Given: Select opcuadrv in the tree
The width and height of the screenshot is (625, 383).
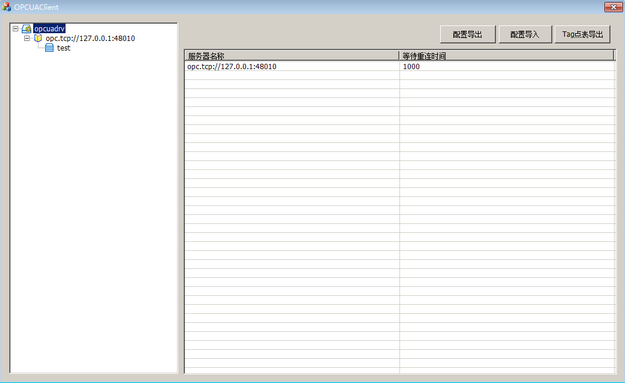Looking at the screenshot, I should (x=49, y=29).
